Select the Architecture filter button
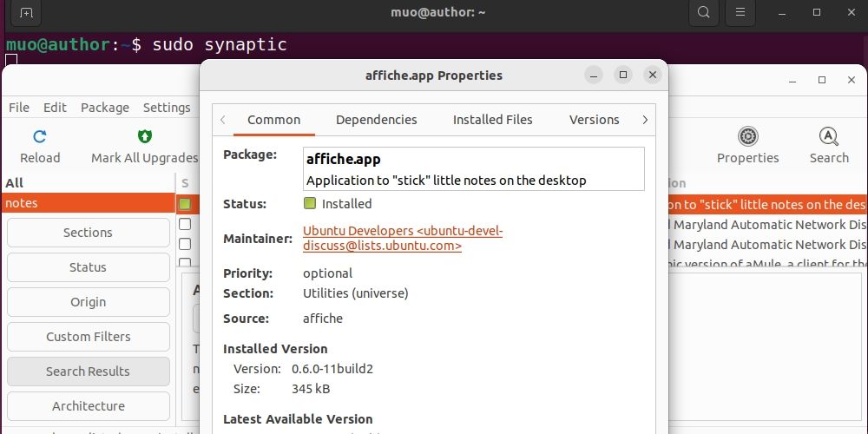The image size is (868, 434). (x=88, y=406)
